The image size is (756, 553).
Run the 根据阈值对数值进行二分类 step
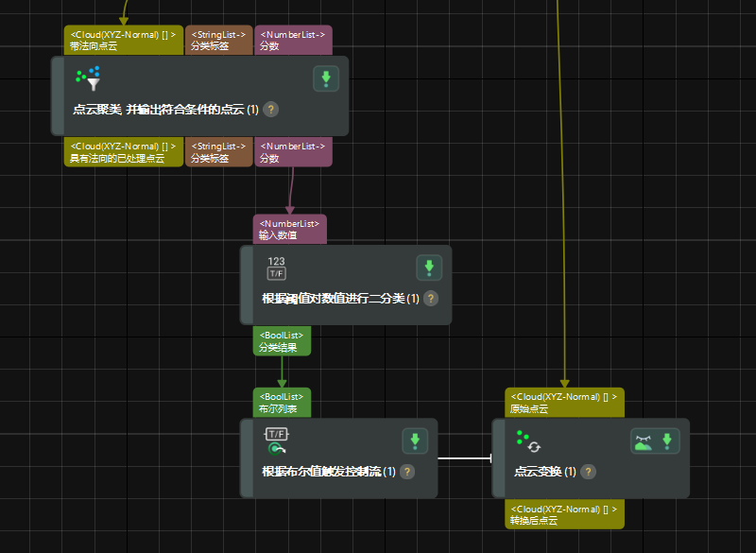[429, 268]
